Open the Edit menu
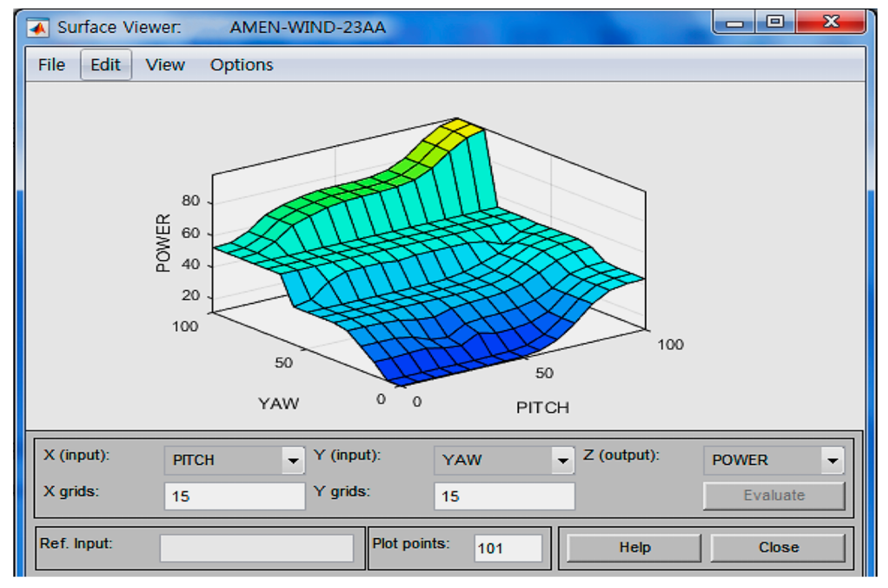The image size is (888, 588). click(106, 65)
